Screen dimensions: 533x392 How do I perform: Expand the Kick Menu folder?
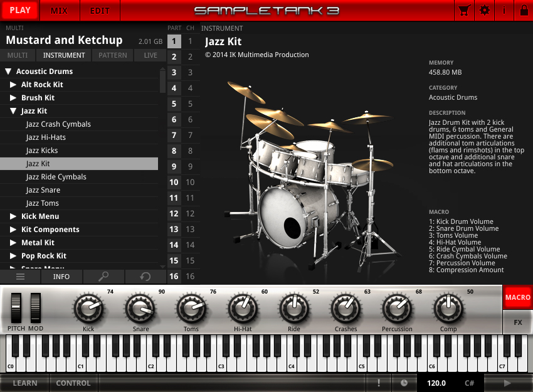coord(13,216)
